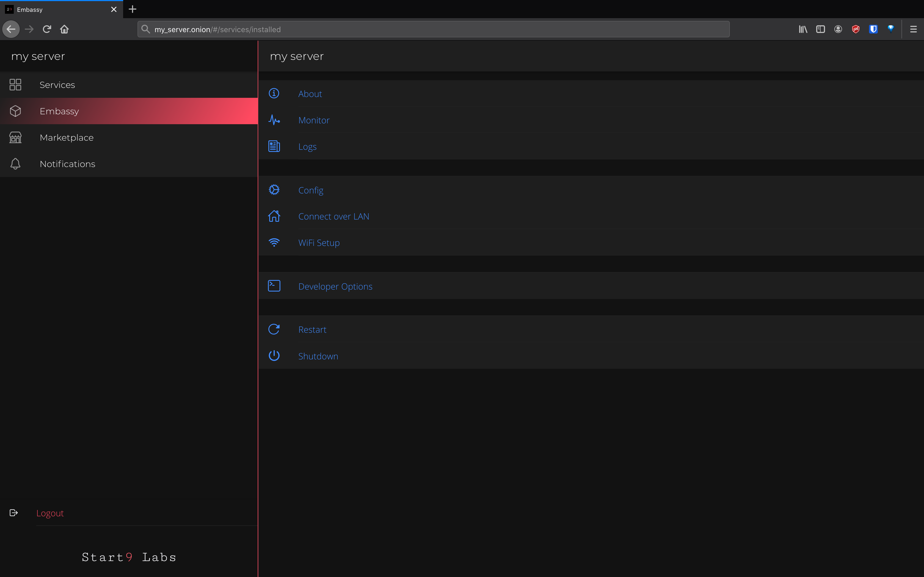924x577 pixels.
Task: Click the Config gear icon
Action: point(274,190)
